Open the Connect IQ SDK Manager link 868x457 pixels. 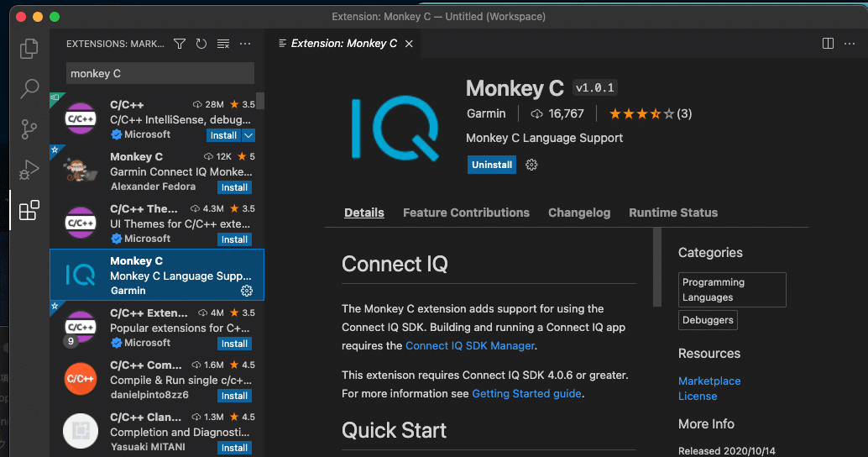[x=470, y=345]
